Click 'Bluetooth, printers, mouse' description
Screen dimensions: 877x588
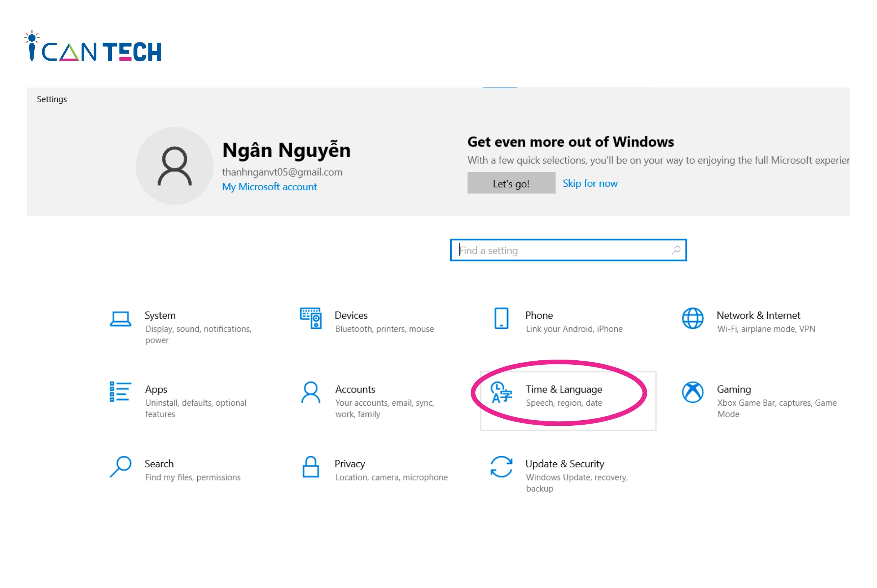coord(384,329)
